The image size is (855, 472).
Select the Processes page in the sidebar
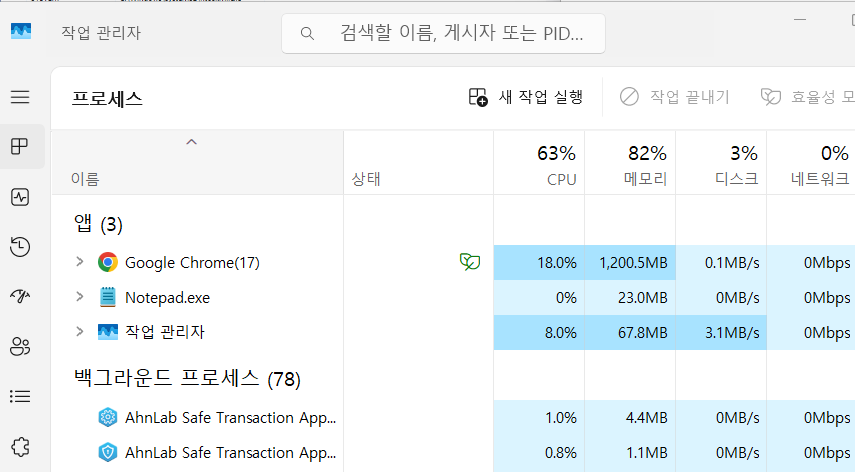click(x=20, y=146)
